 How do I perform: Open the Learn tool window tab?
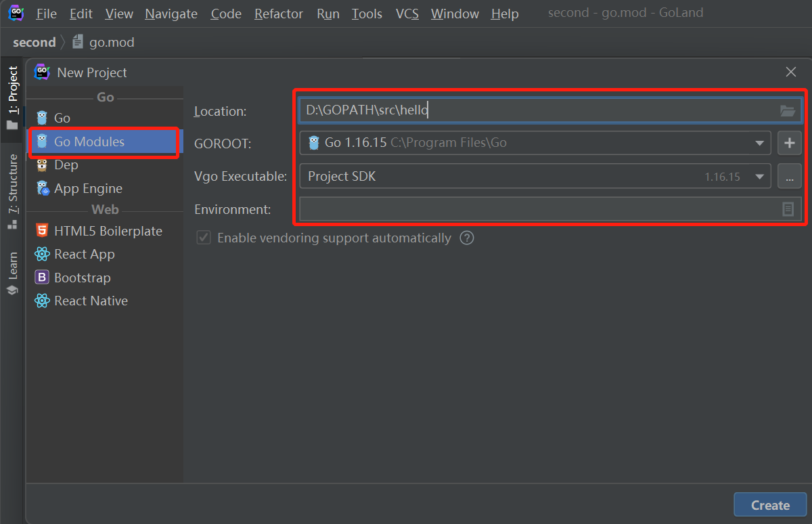click(12, 274)
